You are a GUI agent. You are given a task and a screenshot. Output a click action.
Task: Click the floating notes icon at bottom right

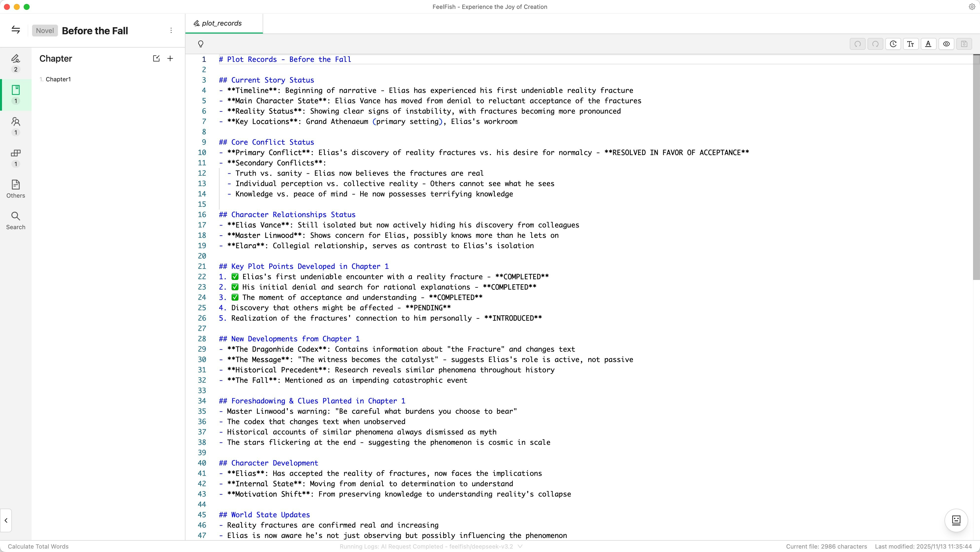click(x=956, y=520)
